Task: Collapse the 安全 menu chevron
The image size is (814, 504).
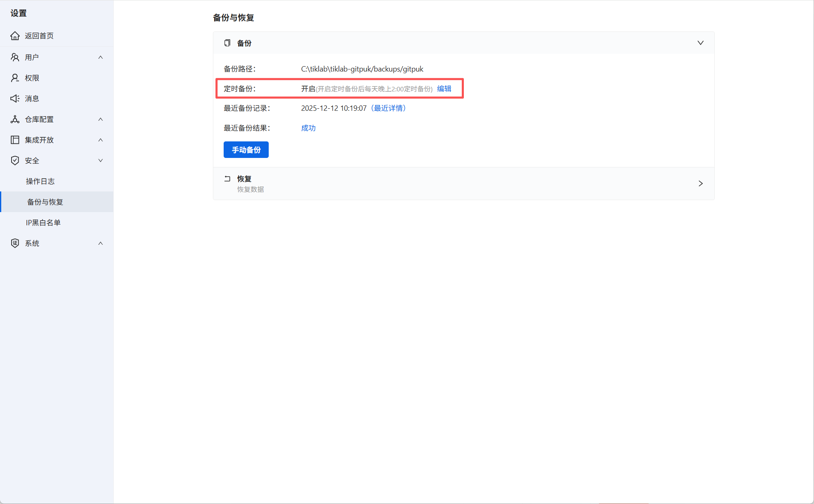Action: [x=100, y=160]
